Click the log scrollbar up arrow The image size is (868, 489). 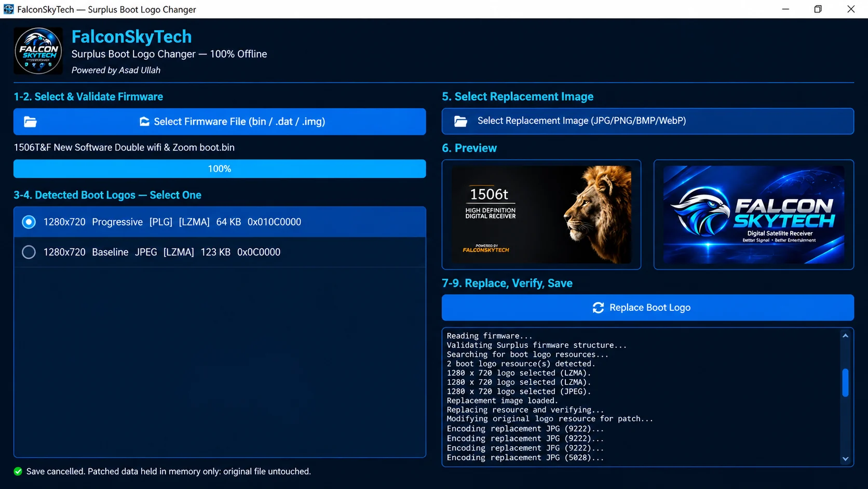tap(845, 336)
